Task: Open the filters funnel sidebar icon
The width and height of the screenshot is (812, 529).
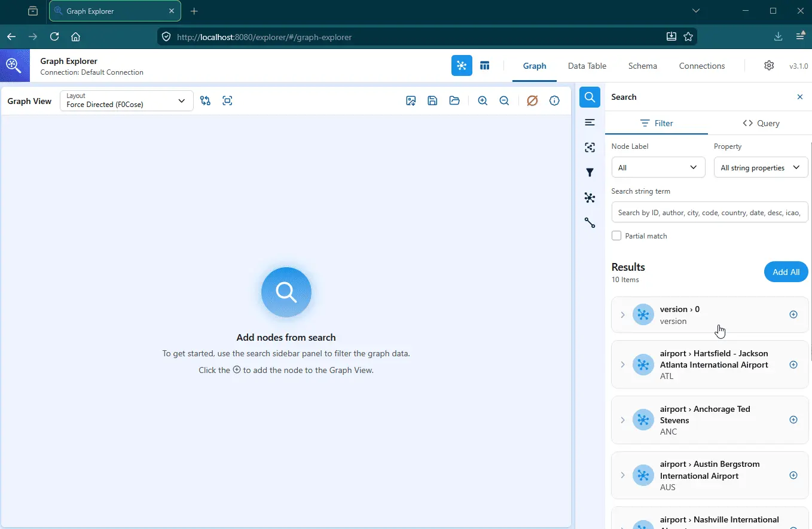Action: 590,173
